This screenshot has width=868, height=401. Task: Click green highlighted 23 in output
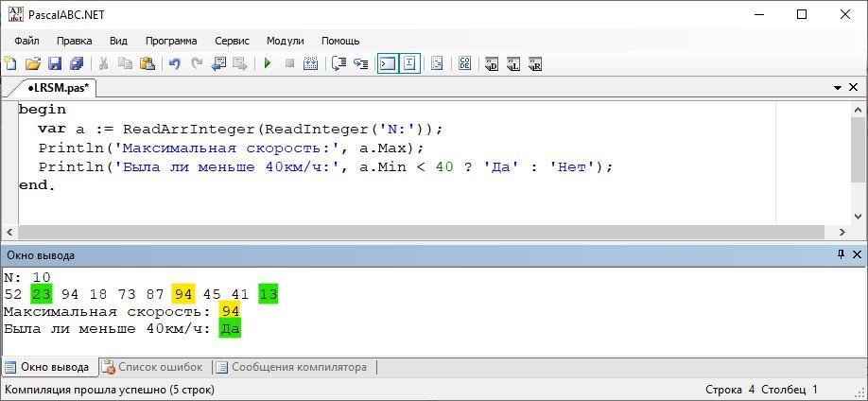pos(41,293)
